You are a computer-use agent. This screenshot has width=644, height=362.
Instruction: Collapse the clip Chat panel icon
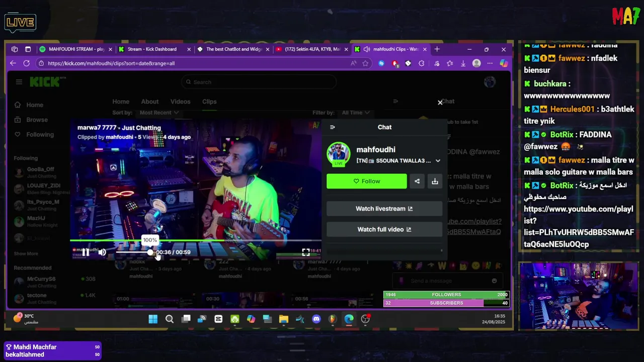[332, 127]
